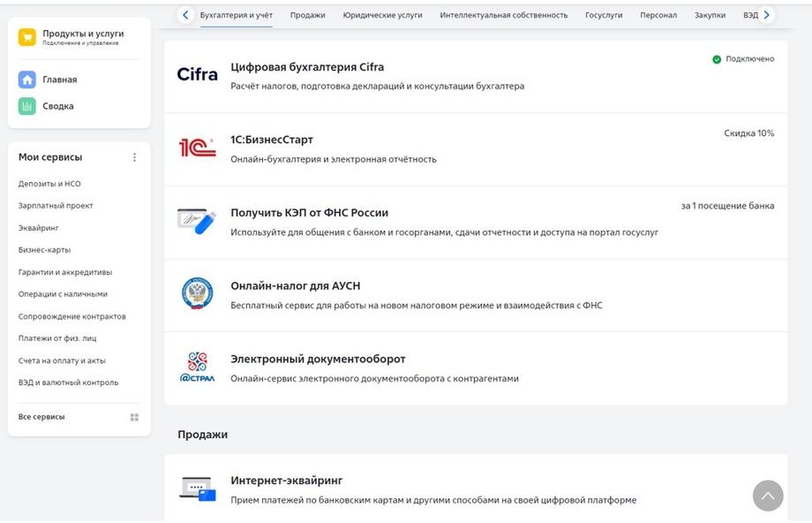The width and height of the screenshot is (812, 523).
Task: Go to ВЭД и валютный контроль service
Action: coord(68,383)
